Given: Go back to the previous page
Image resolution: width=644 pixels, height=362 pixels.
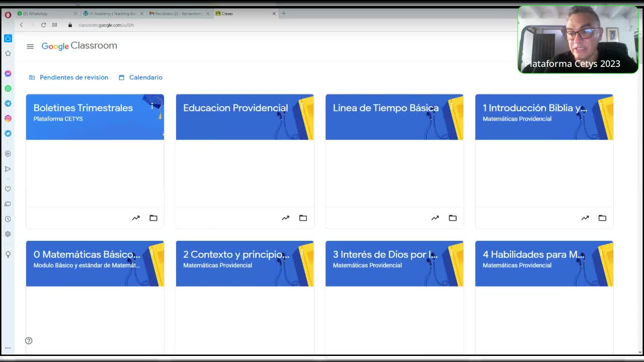Looking at the screenshot, I should (21, 25).
